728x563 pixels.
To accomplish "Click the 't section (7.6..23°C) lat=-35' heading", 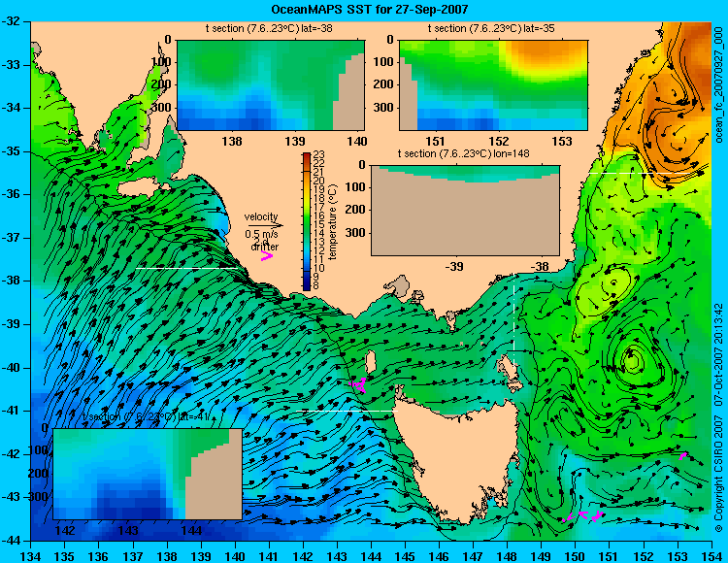I will [x=491, y=29].
